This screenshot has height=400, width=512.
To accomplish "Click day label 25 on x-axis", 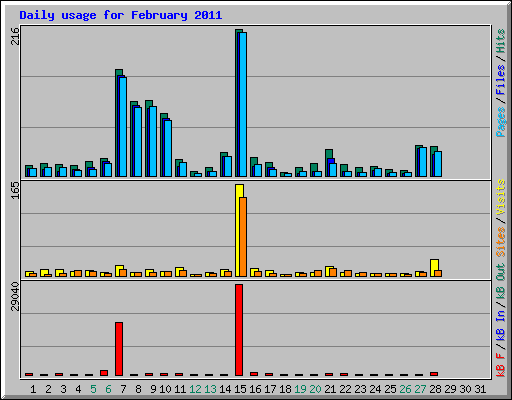I will (390, 389).
